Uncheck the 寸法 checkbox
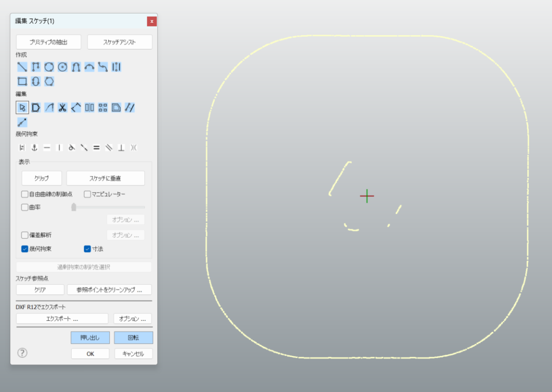The height and width of the screenshot is (392, 552). (x=87, y=249)
